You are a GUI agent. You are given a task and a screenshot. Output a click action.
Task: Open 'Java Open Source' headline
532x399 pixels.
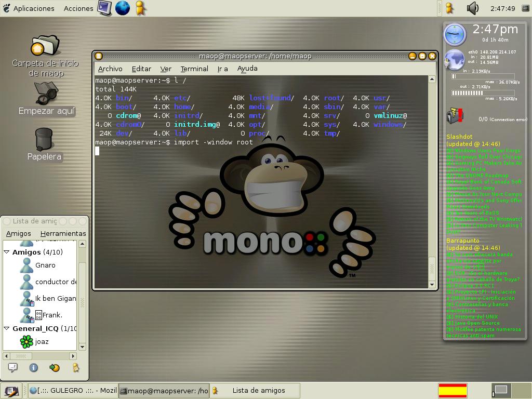click(473, 323)
